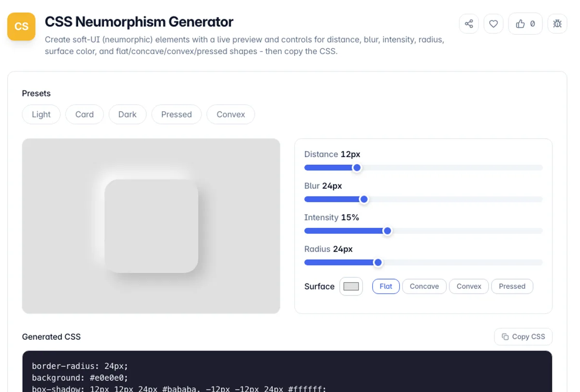The image size is (580, 392).
Task: Apply the Pressed preset
Action: (x=176, y=114)
